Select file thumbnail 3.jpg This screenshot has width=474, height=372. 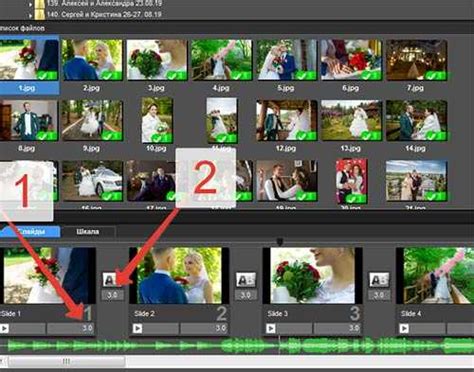157,60
